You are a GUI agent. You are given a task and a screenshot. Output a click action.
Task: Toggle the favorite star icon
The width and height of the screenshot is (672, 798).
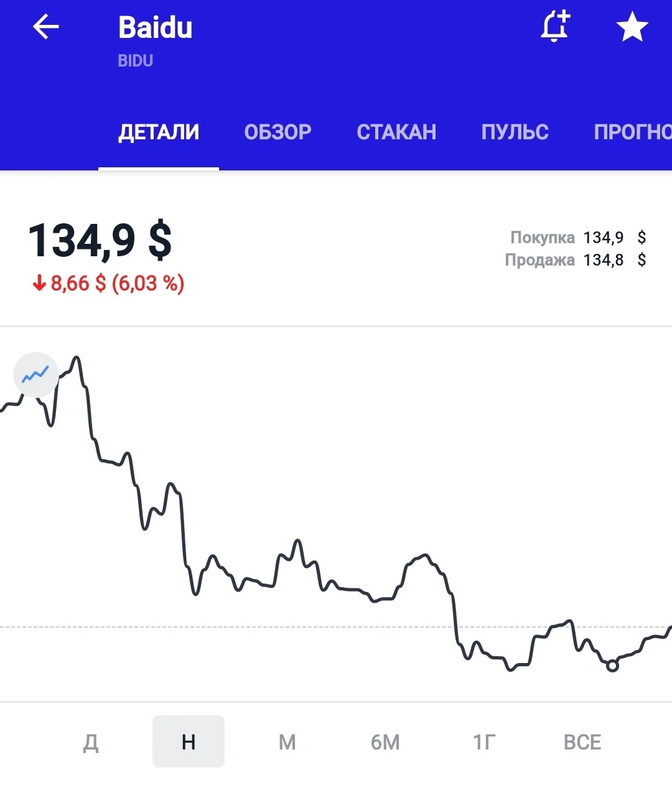[632, 27]
